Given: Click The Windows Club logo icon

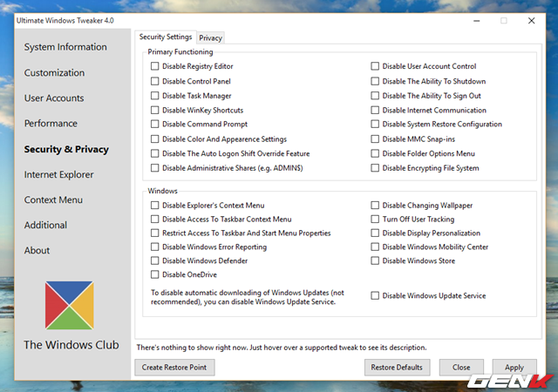Looking at the screenshot, I should 70,305.
